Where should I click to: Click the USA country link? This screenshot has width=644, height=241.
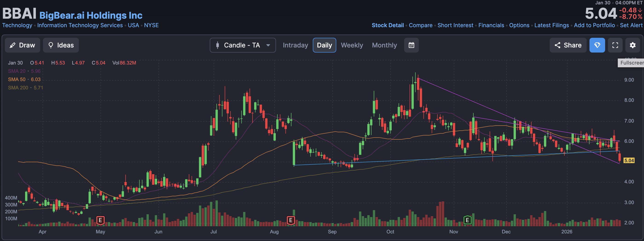click(133, 25)
